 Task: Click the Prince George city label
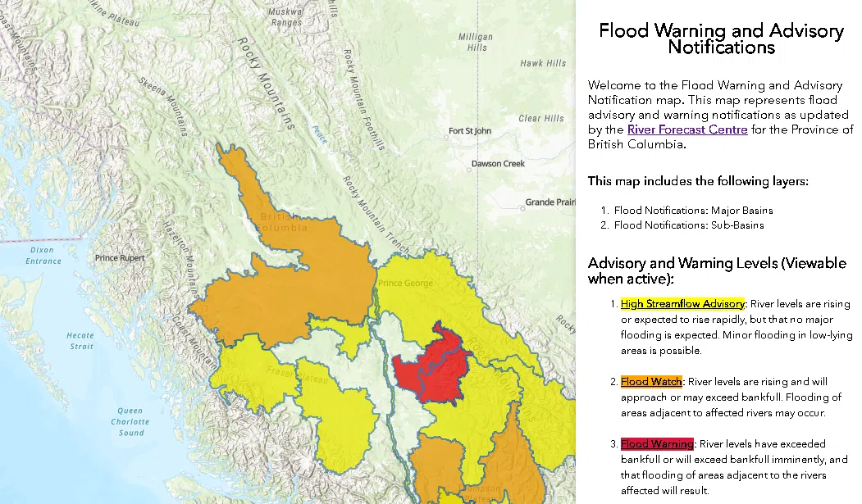coord(405,284)
